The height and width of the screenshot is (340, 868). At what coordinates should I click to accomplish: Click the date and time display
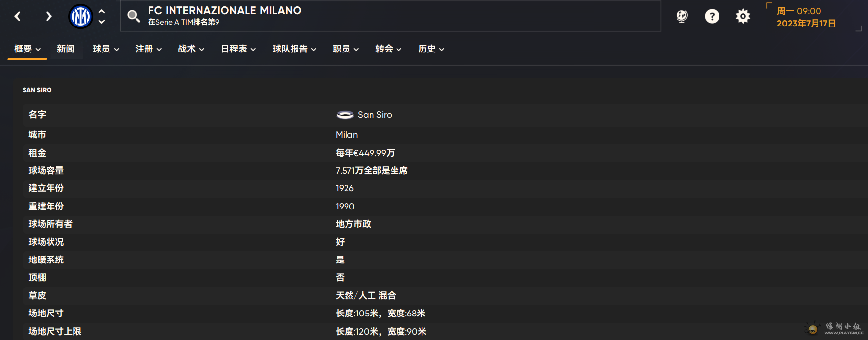pyautogui.click(x=806, y=17)
